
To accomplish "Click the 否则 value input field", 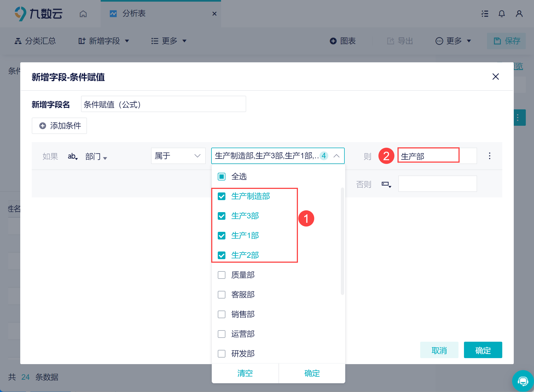I will (x=437, y=184).
